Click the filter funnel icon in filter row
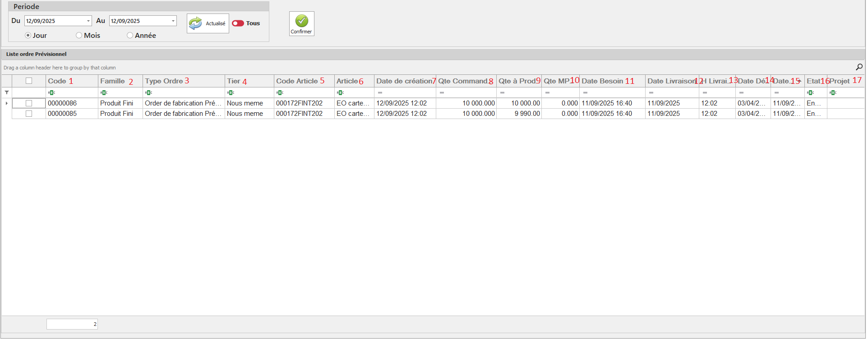The width and height of the screenshot is (868, 339). click(x=7, y=92)
